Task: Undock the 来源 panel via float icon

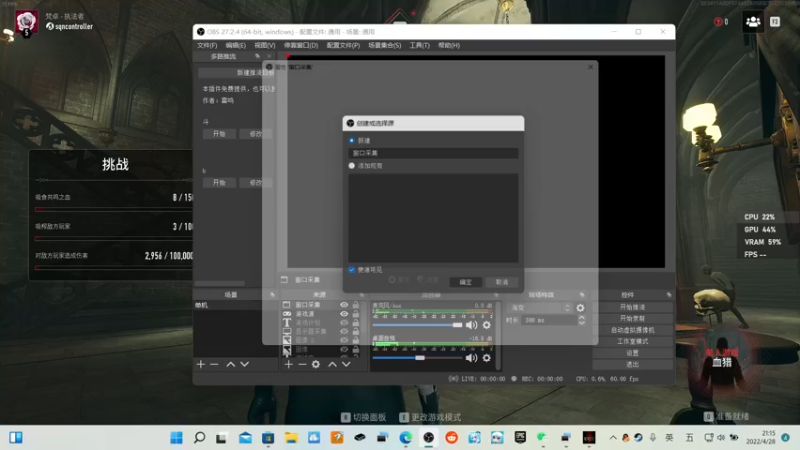Action: coord(362,295)
